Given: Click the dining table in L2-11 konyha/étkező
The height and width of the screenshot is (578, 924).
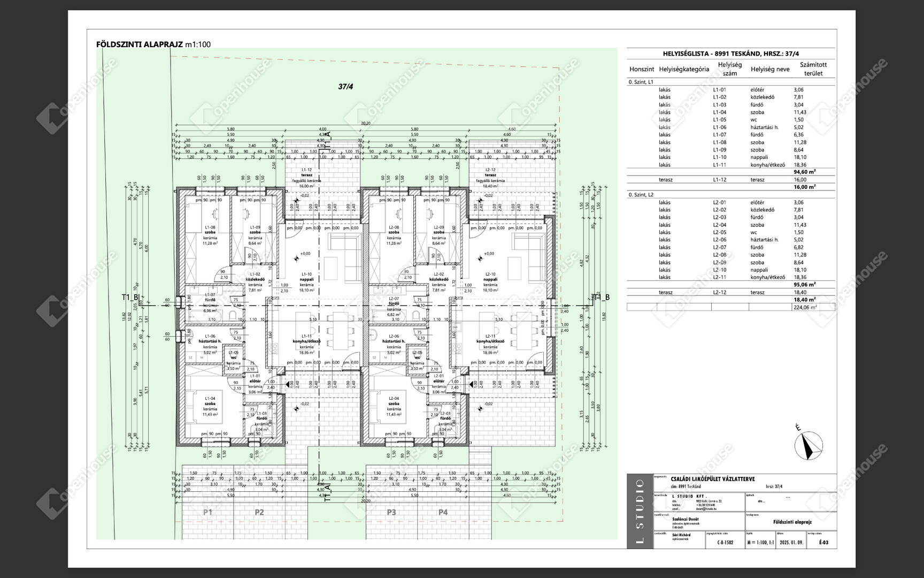Looking at the screenshot, I should pos(522,331).
